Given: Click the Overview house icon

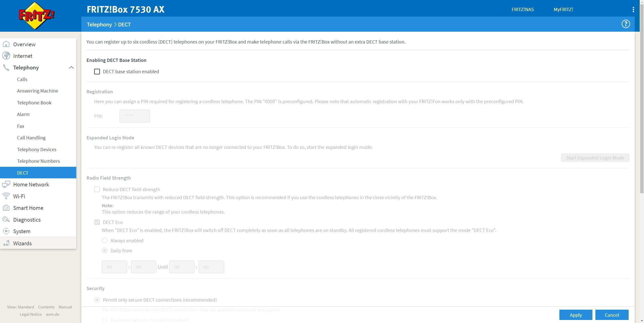Looking at the screenshot, I should (x=6, y=44).
